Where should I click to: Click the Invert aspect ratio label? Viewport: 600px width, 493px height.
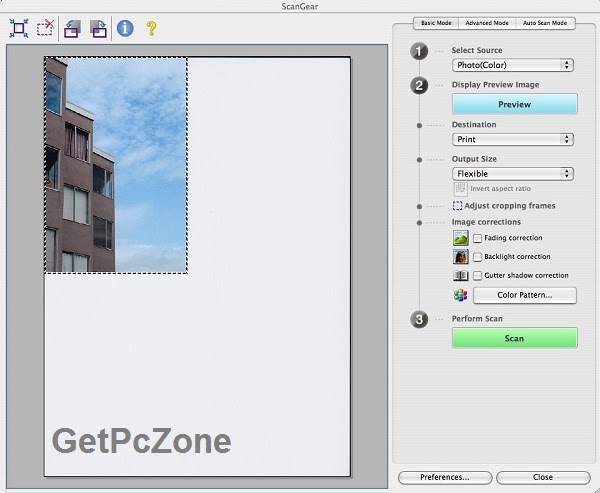[501, 189]
